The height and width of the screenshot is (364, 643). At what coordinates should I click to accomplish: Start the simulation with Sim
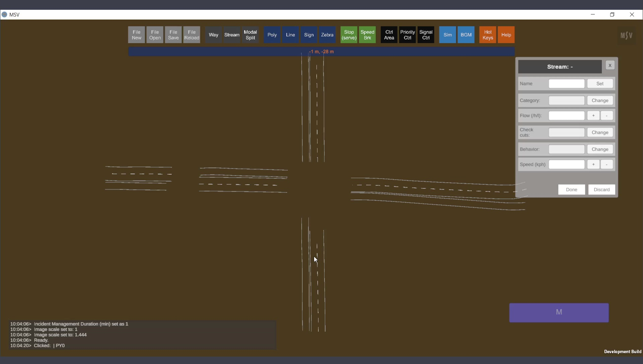click(x=447, y=35)
